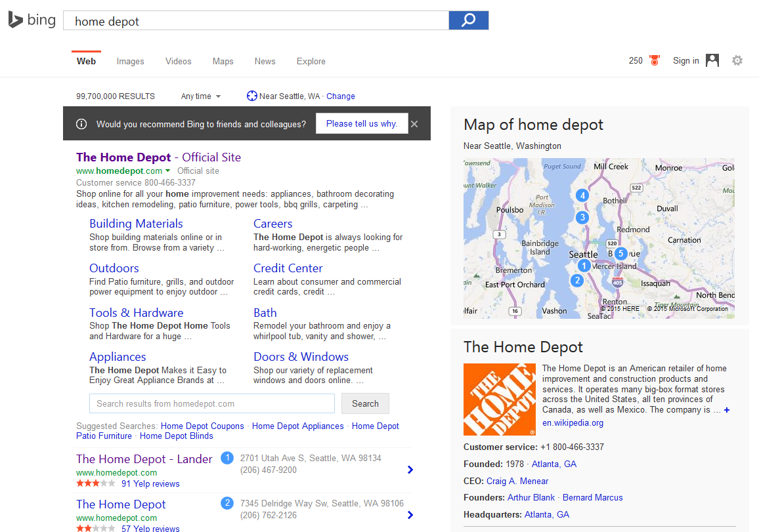Click the Home Depot logo in the sidebar
759x532 pixels.
499,399
